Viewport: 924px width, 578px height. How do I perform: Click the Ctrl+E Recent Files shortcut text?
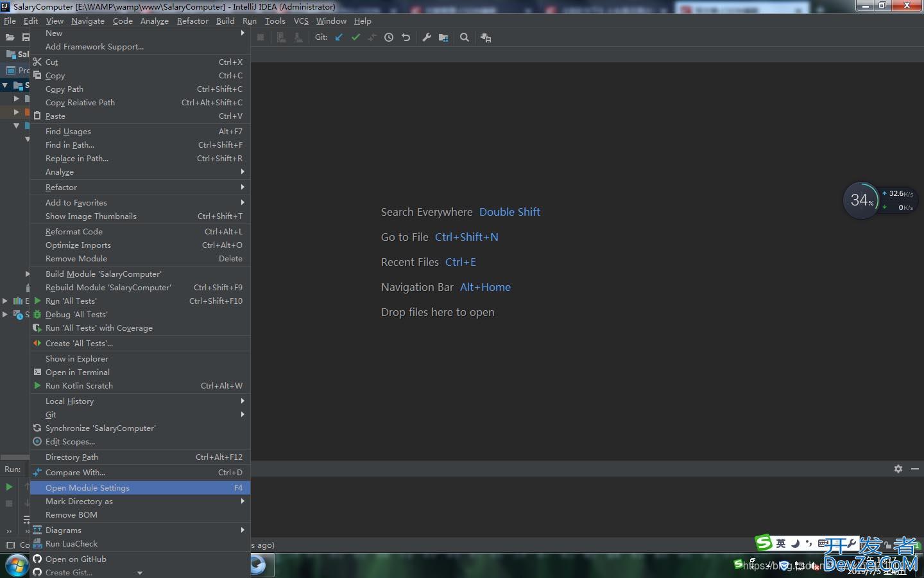pos(461,262)
